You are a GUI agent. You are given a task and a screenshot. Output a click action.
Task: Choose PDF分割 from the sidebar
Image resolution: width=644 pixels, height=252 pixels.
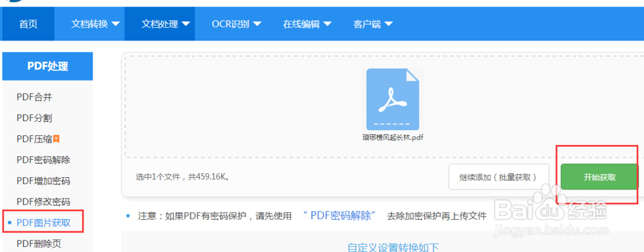pos(35,118)
